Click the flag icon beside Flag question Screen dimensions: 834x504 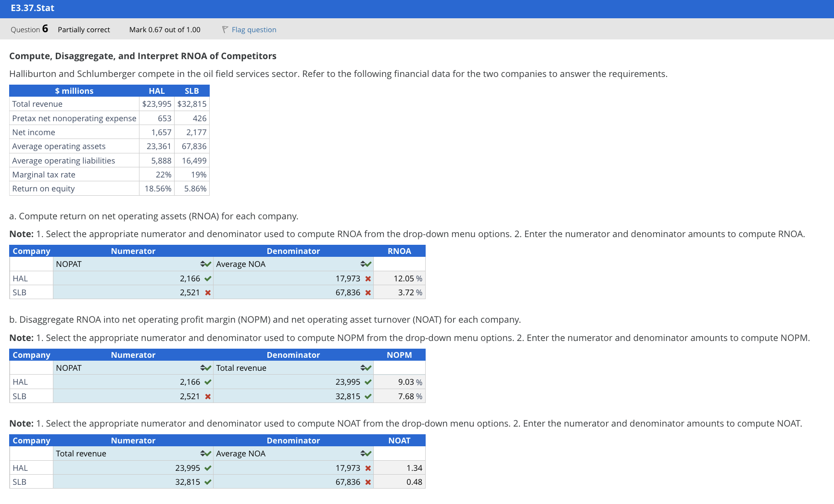(x=225, y=30)
